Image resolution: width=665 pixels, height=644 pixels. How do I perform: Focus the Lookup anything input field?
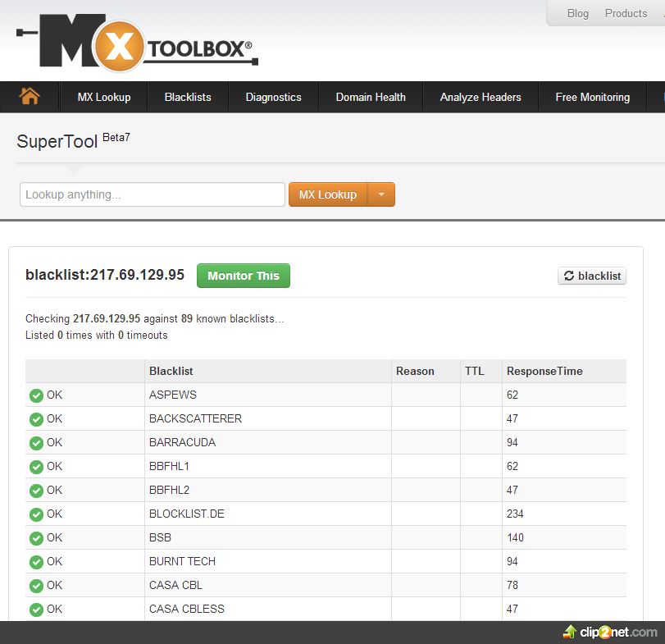pyautogui.click(x=153, y=194)
